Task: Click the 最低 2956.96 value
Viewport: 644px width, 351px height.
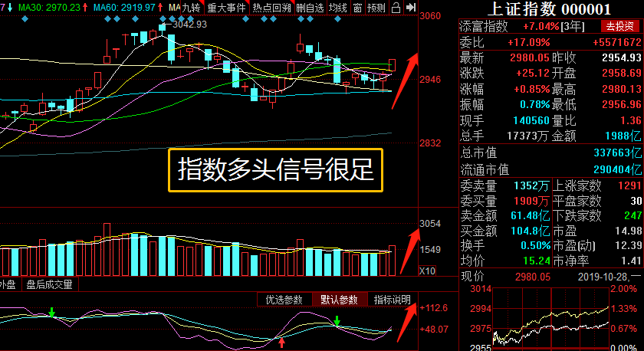Action: pos(622,105)
